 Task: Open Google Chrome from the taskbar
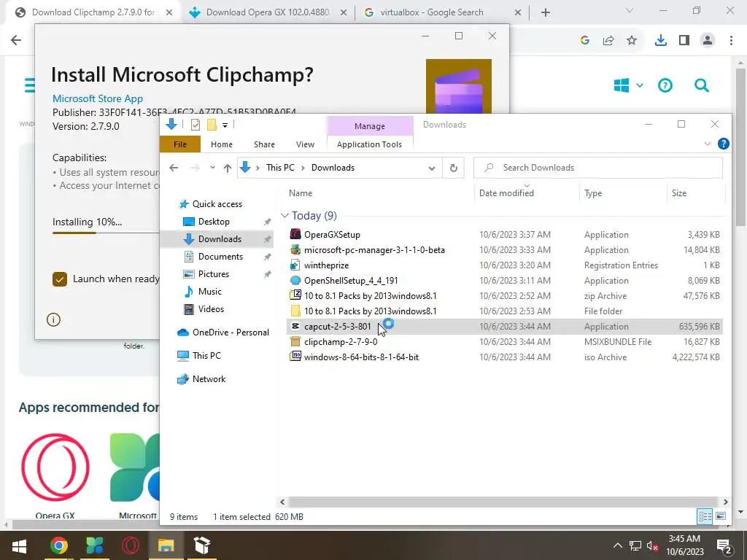point(58,545)
